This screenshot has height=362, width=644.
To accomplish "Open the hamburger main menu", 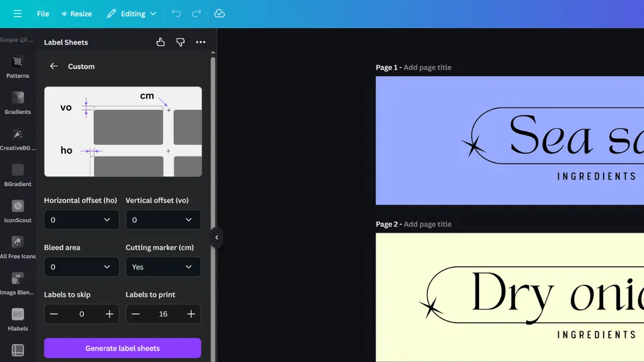I will pyautogui.click(x=17, y=13).
